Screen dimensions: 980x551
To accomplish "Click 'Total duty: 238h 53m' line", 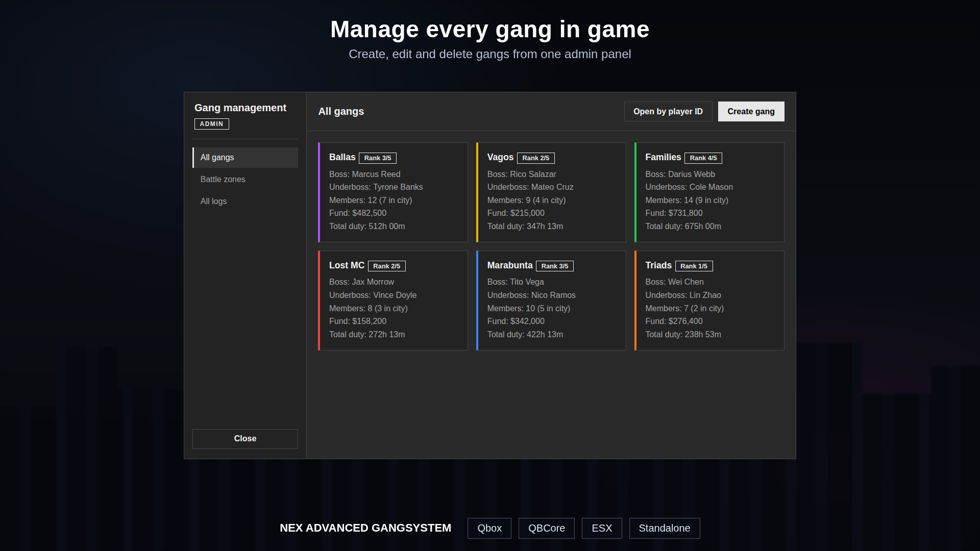I will pyautogui.click(x=683, y=335).
